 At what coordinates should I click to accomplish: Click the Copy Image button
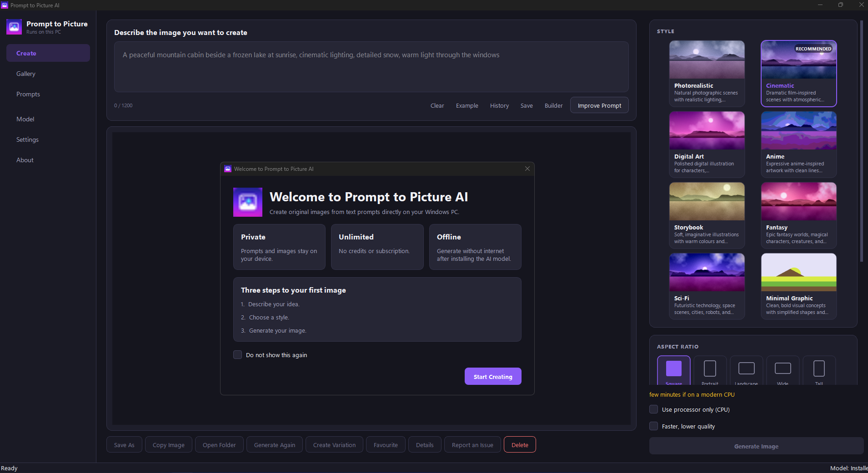point(169,445)
